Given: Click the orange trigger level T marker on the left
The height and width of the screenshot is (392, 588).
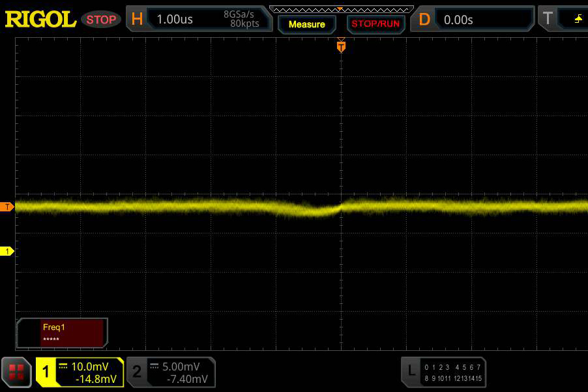Looking at the screenshot, I should click(7, 207).
